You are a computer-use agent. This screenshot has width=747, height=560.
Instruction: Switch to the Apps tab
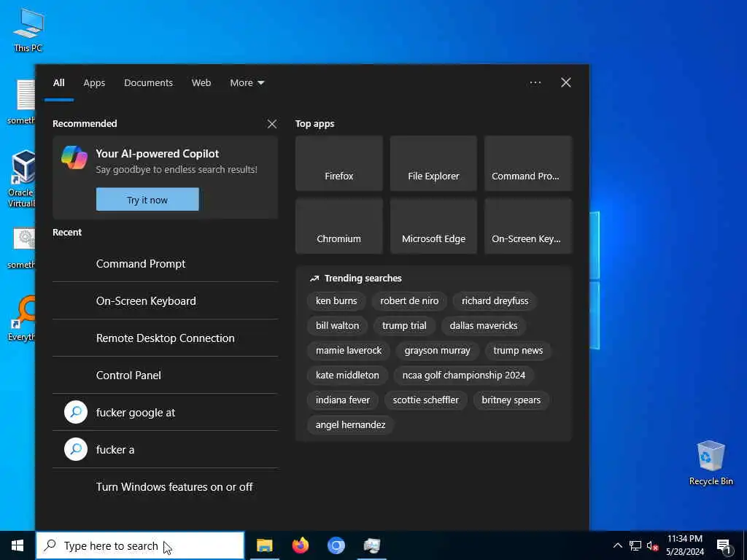pyautogui.click(x=94, y=83)
